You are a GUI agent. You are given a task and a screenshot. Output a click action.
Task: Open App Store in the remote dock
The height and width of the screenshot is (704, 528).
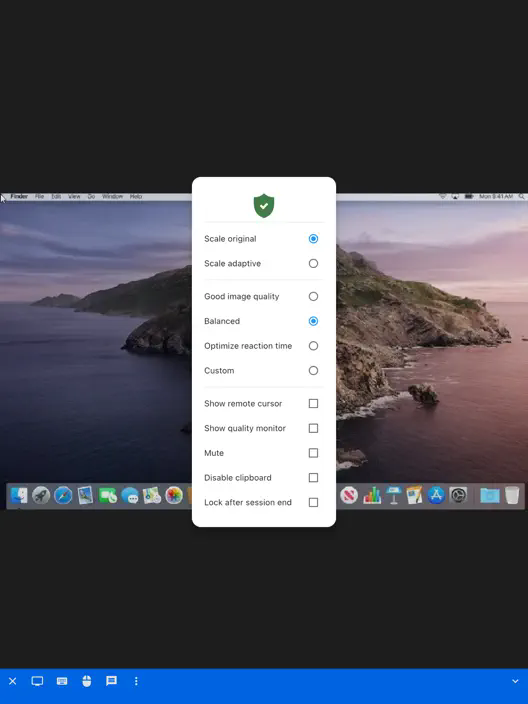pos(436,495)
